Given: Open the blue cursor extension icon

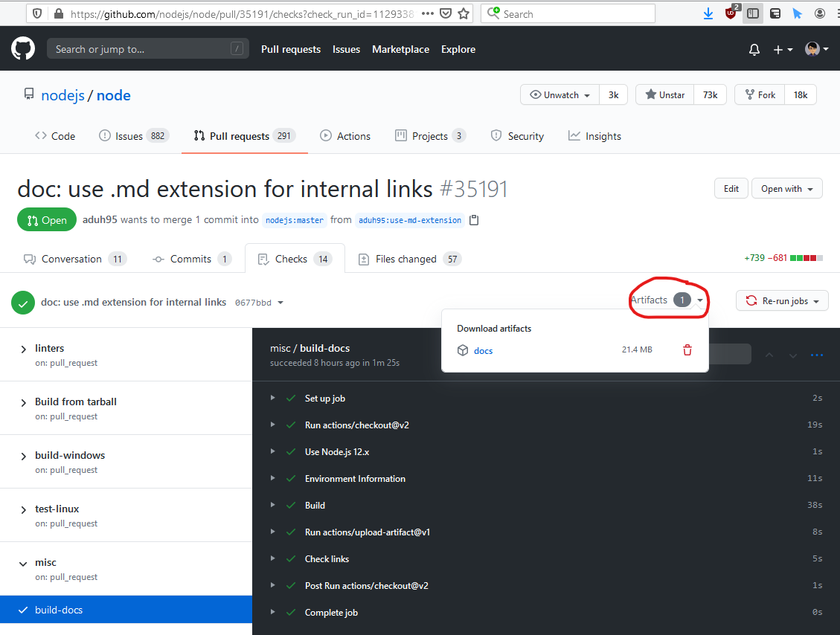Looking at the screenshot, I should point(797,14).
